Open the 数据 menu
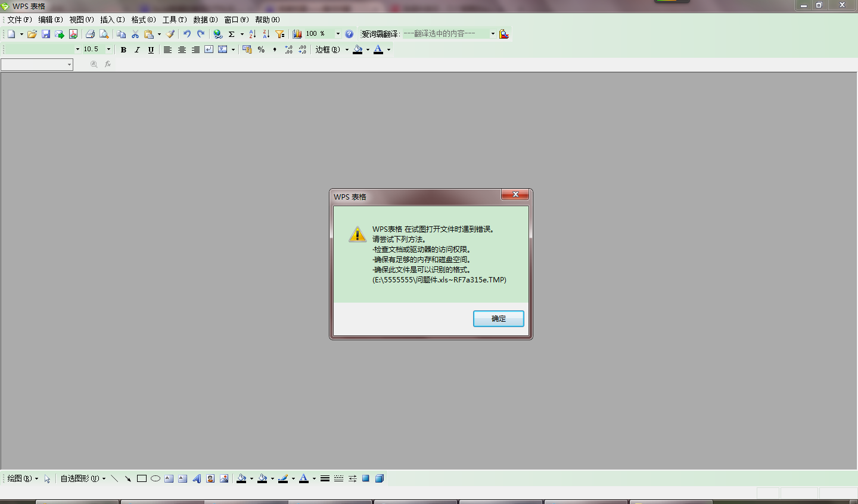This screenshot has height=504, width=858. [206, 20]
